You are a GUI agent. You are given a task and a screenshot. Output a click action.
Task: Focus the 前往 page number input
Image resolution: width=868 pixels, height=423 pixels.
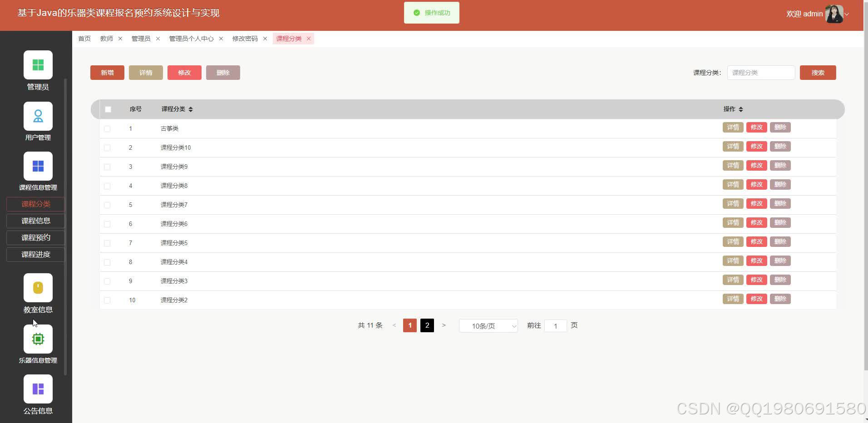555,326
